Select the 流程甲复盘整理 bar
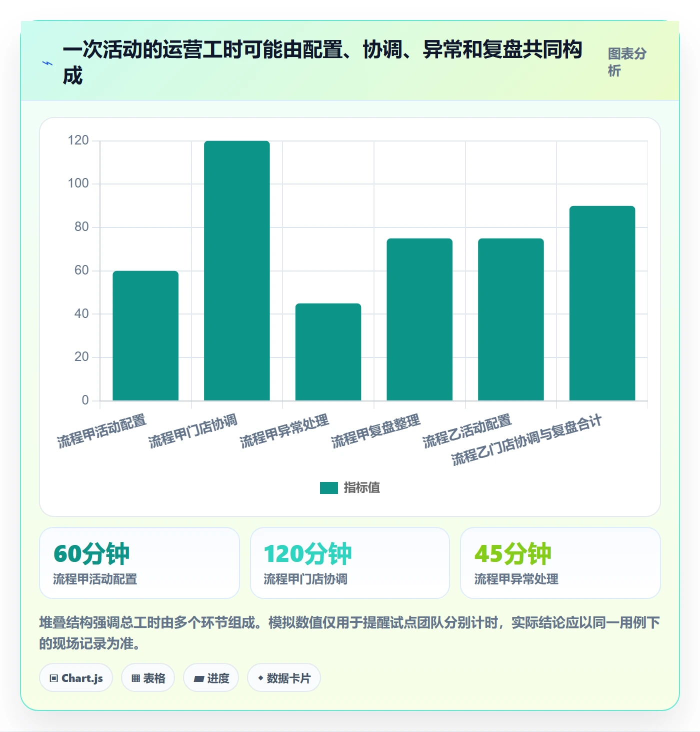The height and width of the screenshot is (732, 700). 419,319
